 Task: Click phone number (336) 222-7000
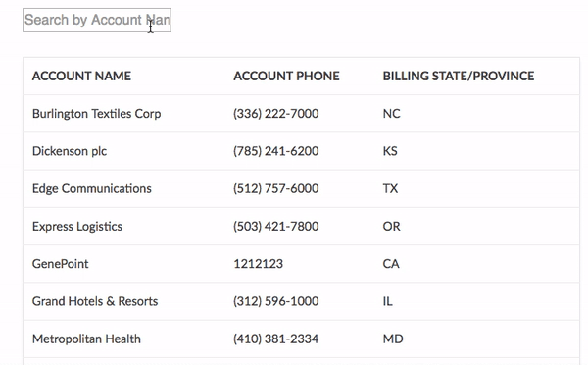tap(276, 114)
